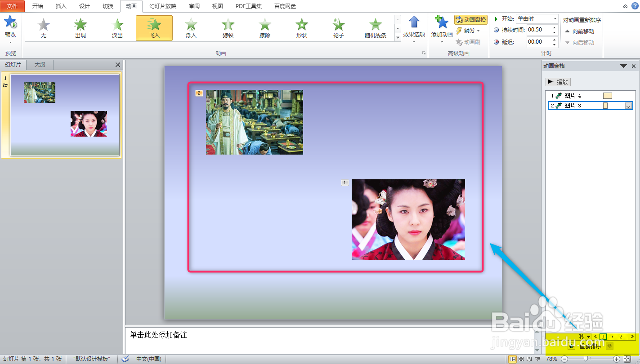640x364 pixels.
Task: Select the 擦除 wipe animation effect
Action: click(x=264, y=28)
